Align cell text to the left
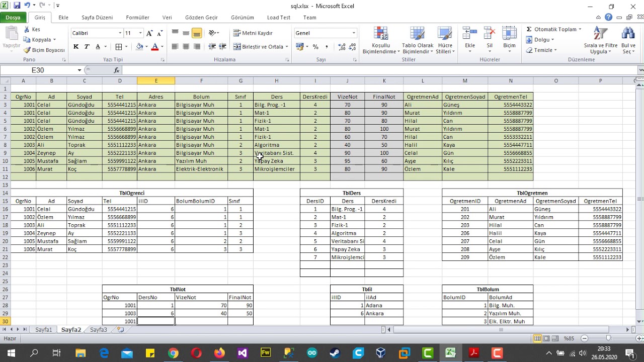The image size is (644, 362). click(x=175, y=47)
